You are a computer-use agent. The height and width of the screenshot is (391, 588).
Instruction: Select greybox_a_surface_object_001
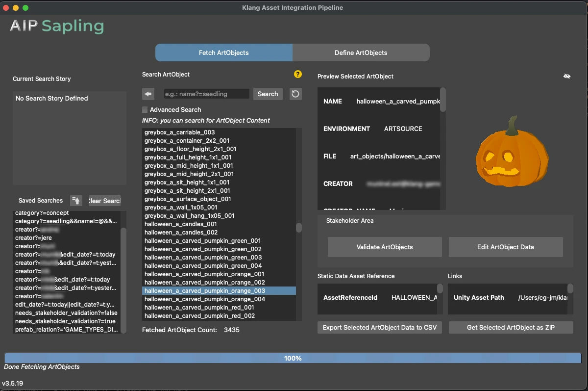click(x=219, y=199)
